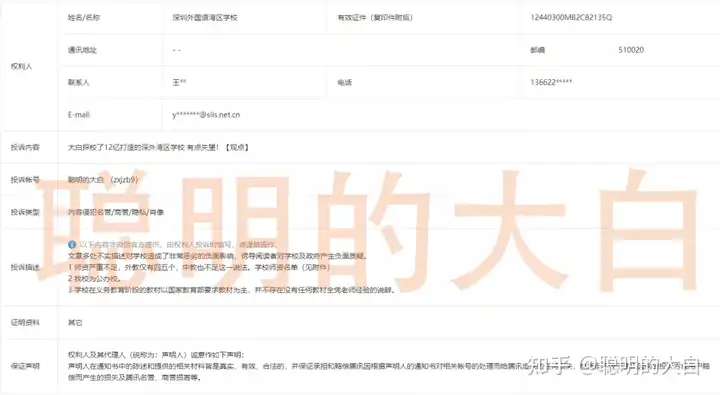The width and height of the screenshot is (720, 395).
Task: Click the contact name 王**
Action: 179,83
